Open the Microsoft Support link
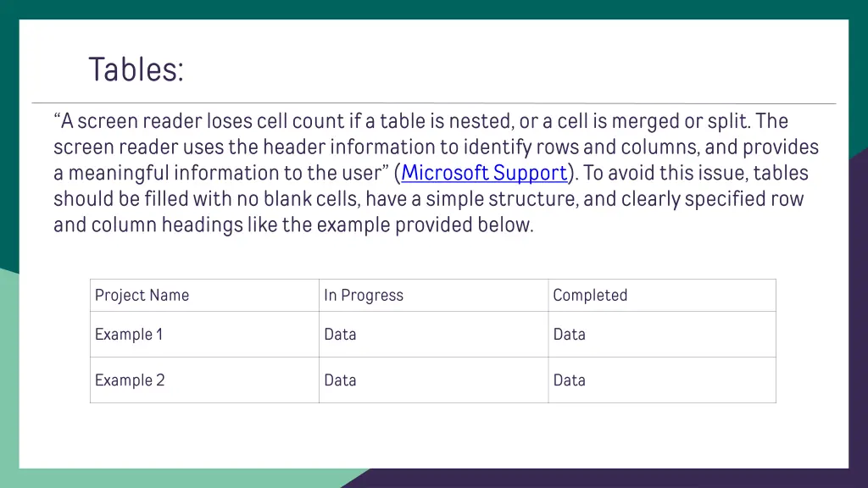Viewport: 868px width, 488px height. 484,173
